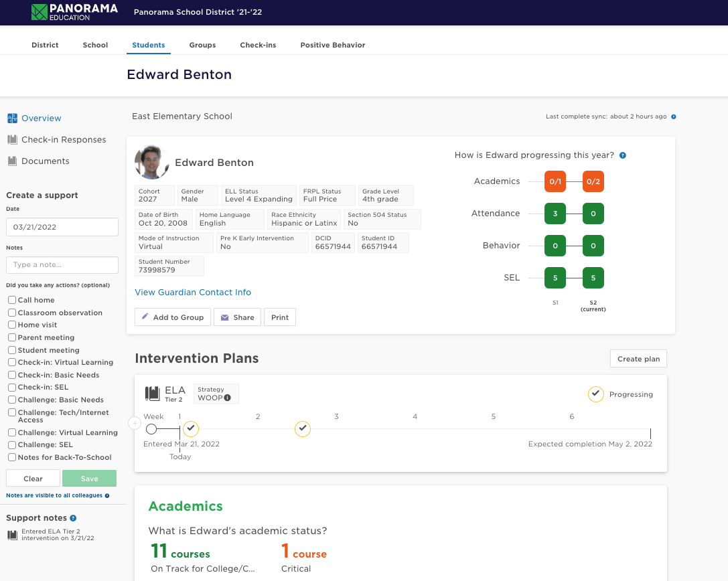
Task: Click the Progressing status checkmark icon
Action: tap(595, 394)
